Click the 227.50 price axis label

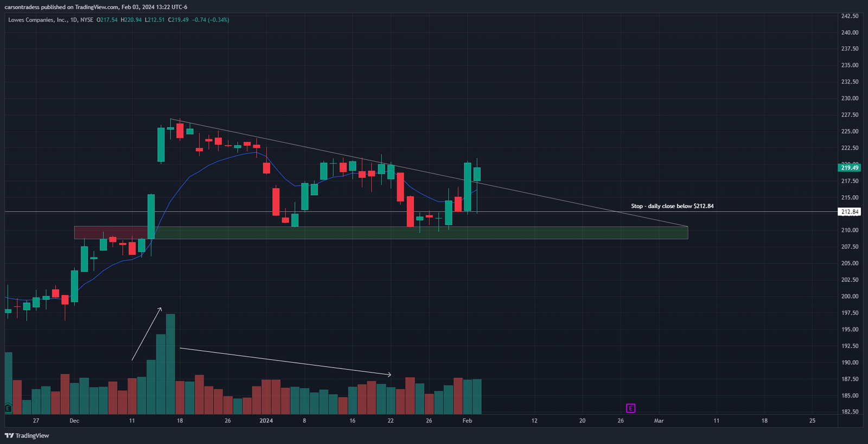850,115
